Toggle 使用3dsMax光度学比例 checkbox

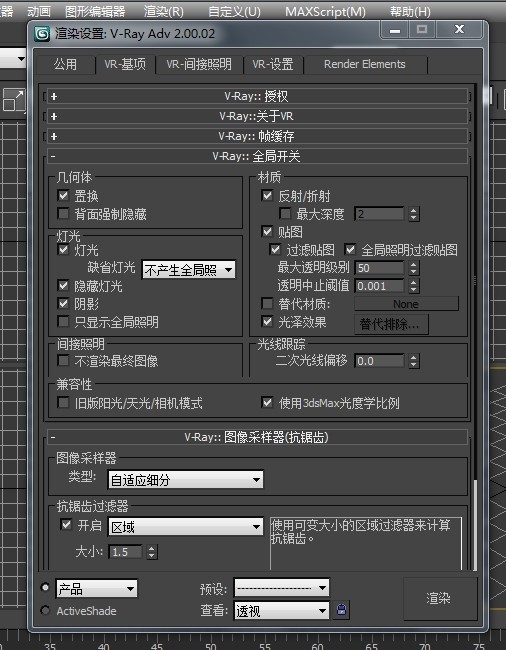(267, 403)
